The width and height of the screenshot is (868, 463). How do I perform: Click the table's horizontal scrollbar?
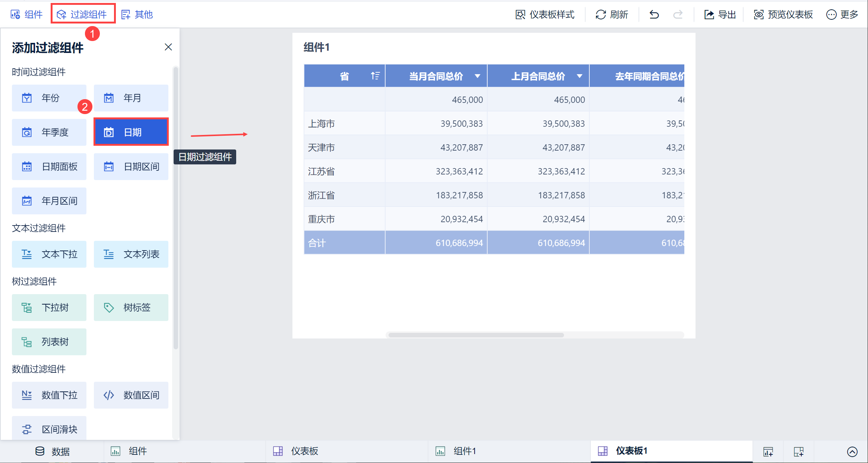[476, 335]
